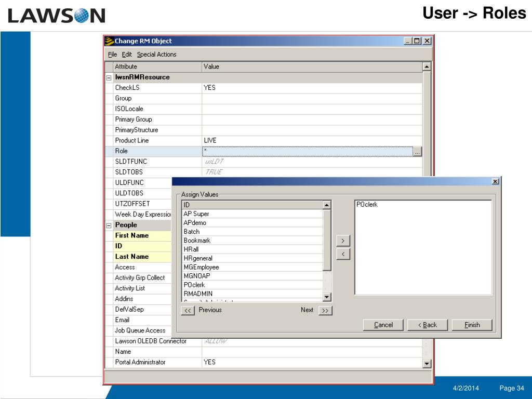This screenshot has height=399, width=532.
Task: Click the Value column header
Action: pos(312,66)
